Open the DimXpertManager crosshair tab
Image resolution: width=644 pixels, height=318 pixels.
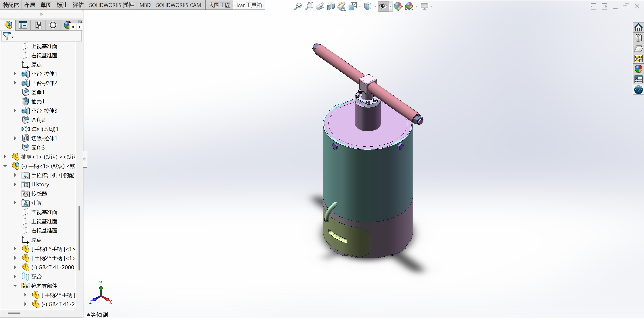coord(53,25)
